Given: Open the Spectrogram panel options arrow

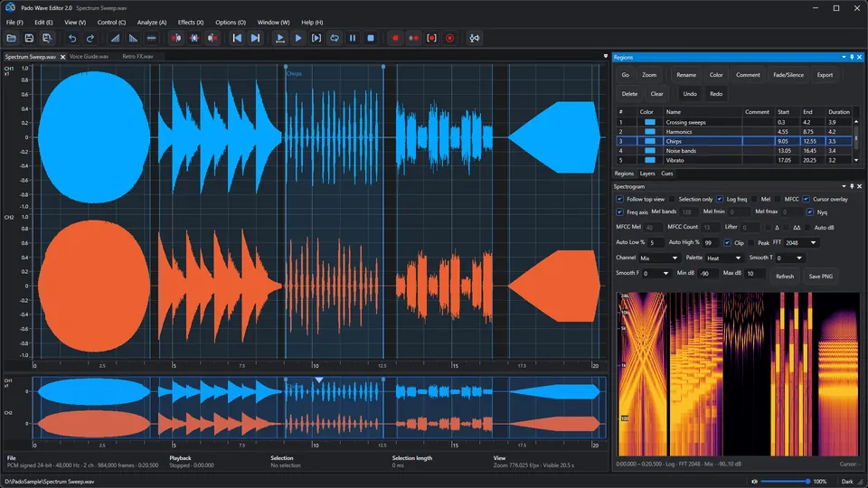Looking at the screenshot, I should [844, 186].
